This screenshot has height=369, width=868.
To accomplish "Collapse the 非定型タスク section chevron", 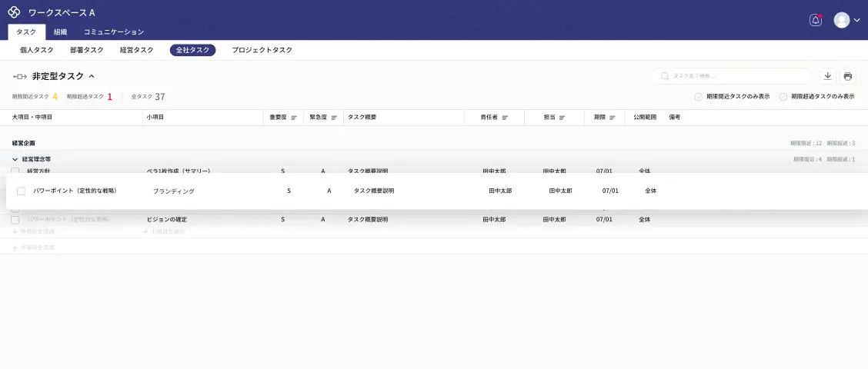I will point(92,76).
